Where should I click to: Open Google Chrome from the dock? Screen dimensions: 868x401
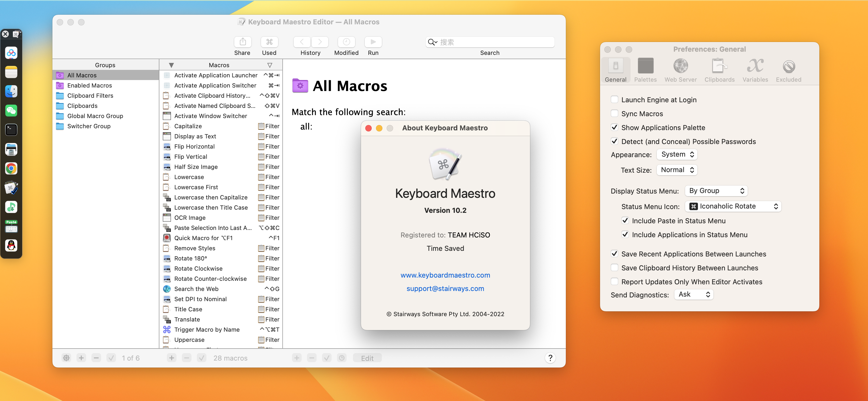(11, 168)
